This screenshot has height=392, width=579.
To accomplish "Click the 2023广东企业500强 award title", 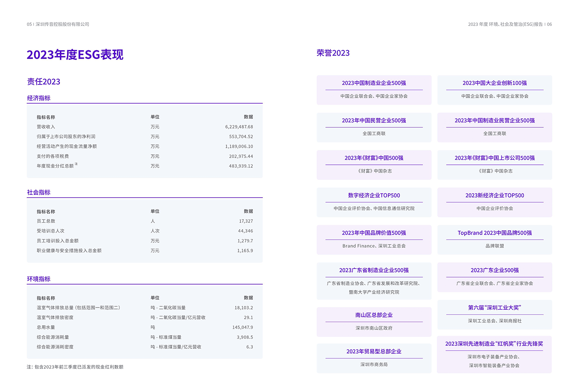I will point(494,270).
